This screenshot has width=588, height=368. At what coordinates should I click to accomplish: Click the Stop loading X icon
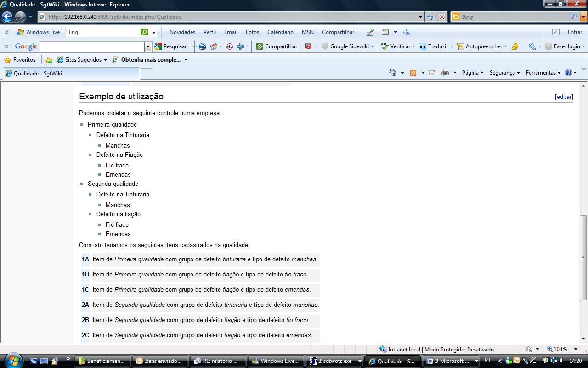click(x=441, y=17)
